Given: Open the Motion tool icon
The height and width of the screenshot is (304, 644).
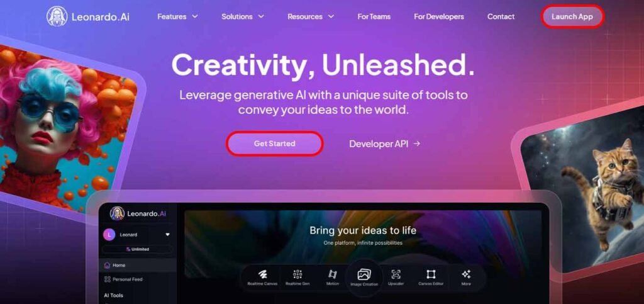Looking at the screenshot, I should 333,274.
